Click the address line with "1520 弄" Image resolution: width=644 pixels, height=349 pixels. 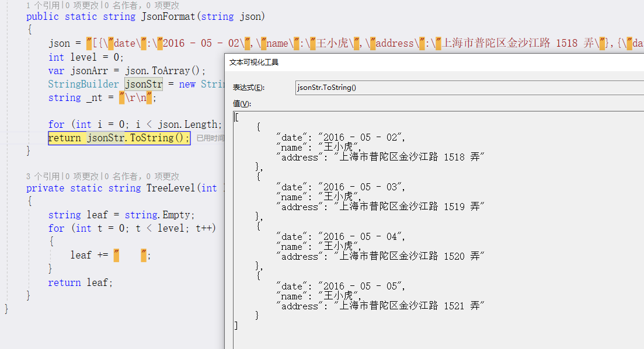tap(380, 256)
